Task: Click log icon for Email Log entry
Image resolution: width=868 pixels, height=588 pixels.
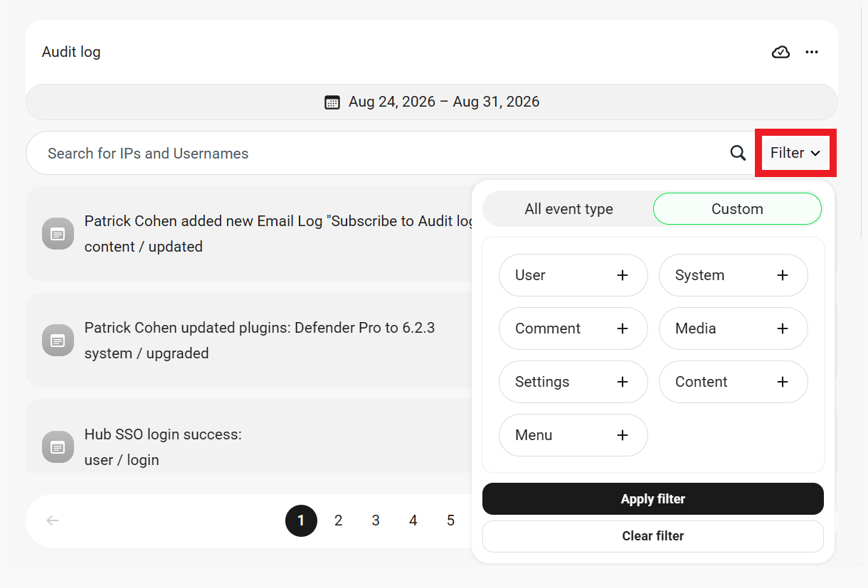Action: coord(58,234)
